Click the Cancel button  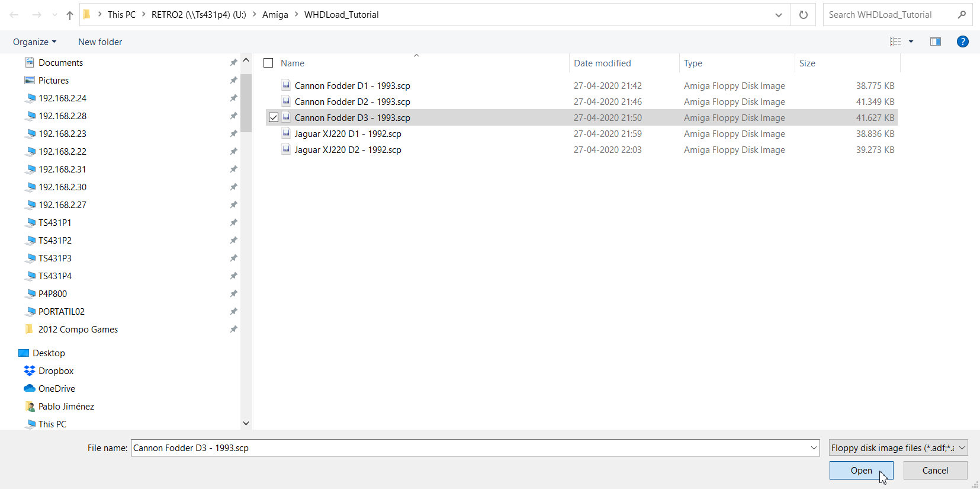click(x=936, y=471)
